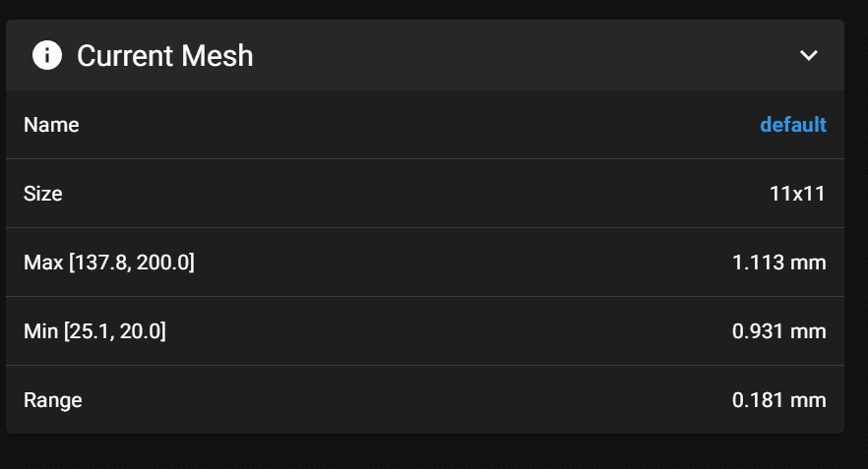Screen dimensions: 868x469
Task: Click dark background below the mesh panel
Action: pos(434,452)
